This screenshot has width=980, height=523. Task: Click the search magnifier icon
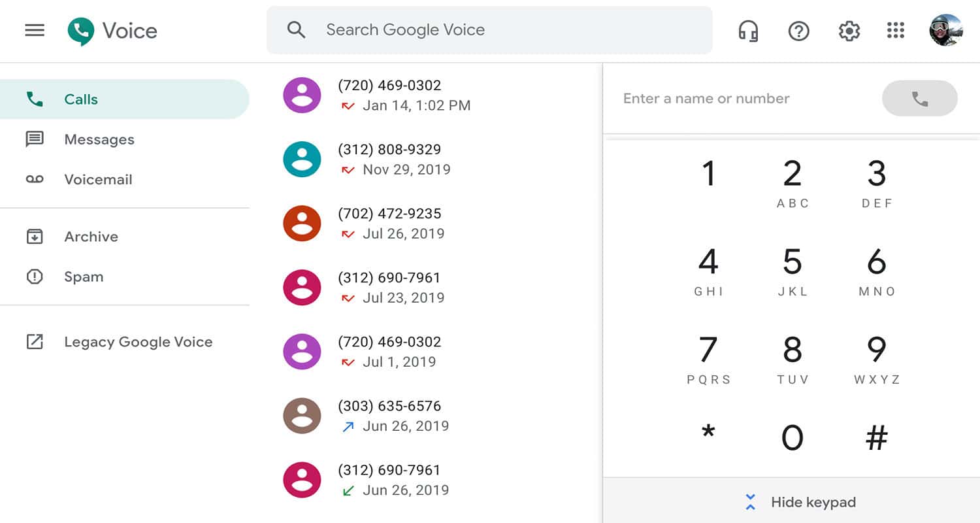click(x=296, y=29)
